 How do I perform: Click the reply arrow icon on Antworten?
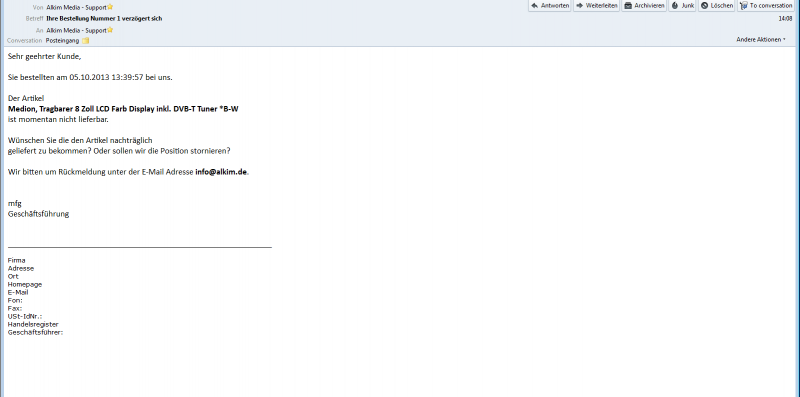coord(535,6)
